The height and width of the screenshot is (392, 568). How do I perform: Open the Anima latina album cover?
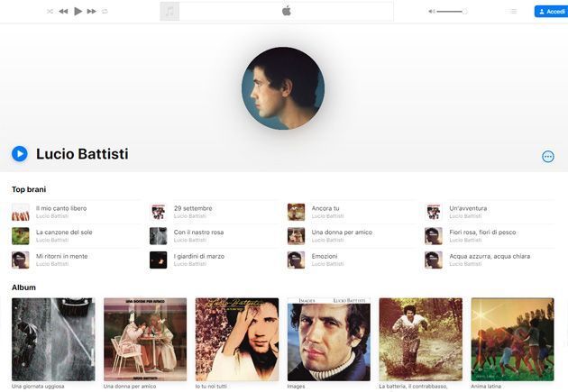512,340
